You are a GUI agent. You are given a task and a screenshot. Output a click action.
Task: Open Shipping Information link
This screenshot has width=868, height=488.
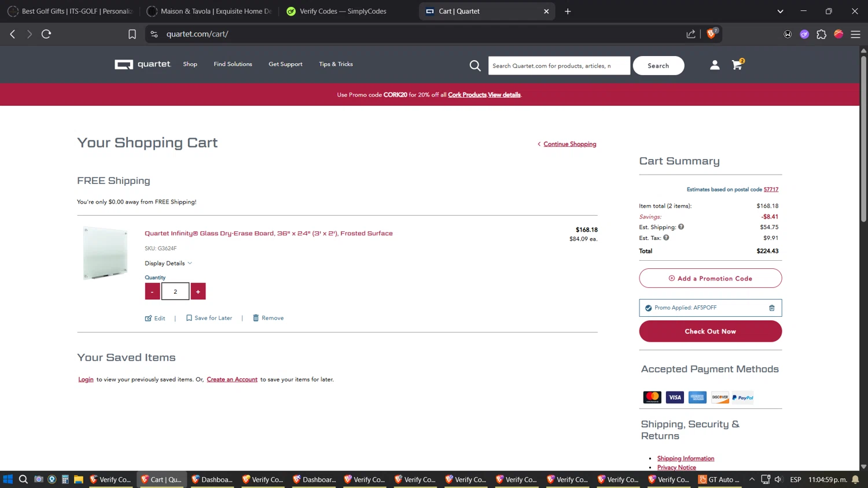pyautogui.click(x=685, y=459)
